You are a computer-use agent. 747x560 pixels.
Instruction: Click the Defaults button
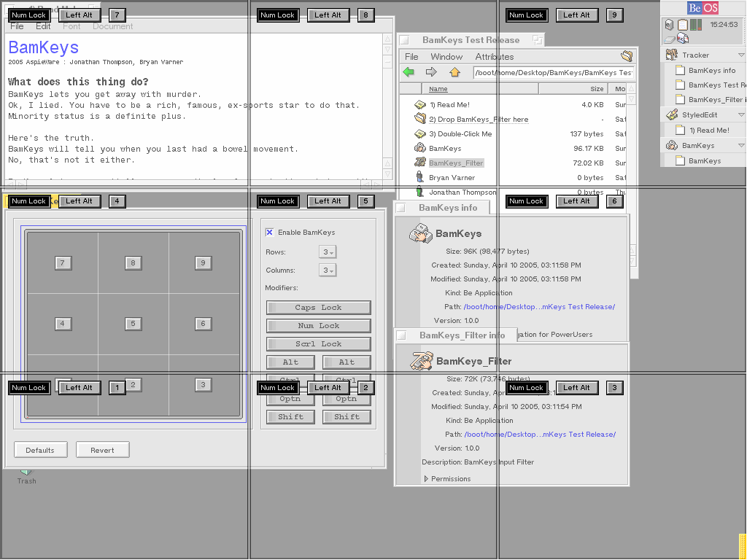click(41, 450)
